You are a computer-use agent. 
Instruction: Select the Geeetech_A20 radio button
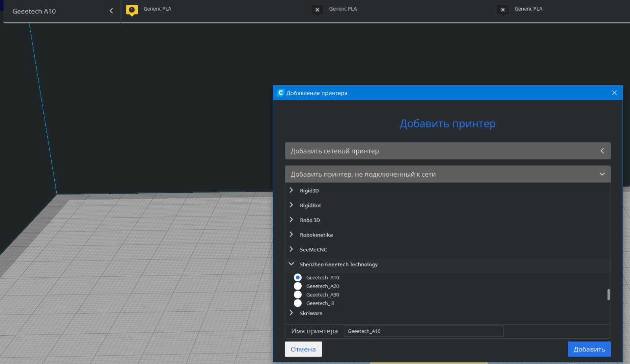(x=298, y=286)
